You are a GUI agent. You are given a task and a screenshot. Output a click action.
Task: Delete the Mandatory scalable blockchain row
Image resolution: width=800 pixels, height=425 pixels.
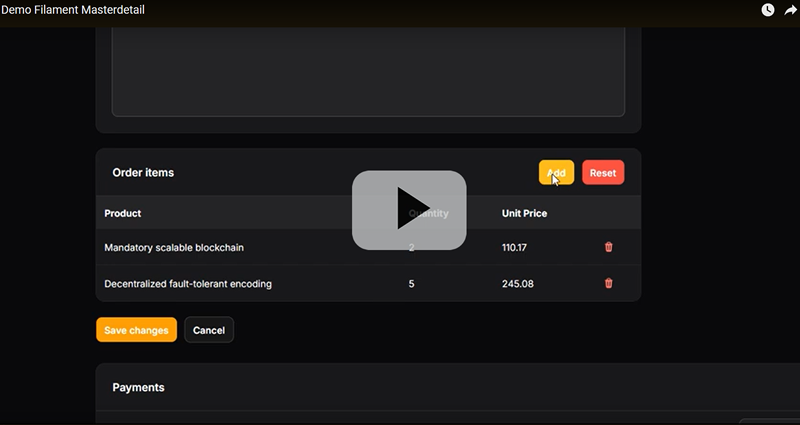coord(608,247)
